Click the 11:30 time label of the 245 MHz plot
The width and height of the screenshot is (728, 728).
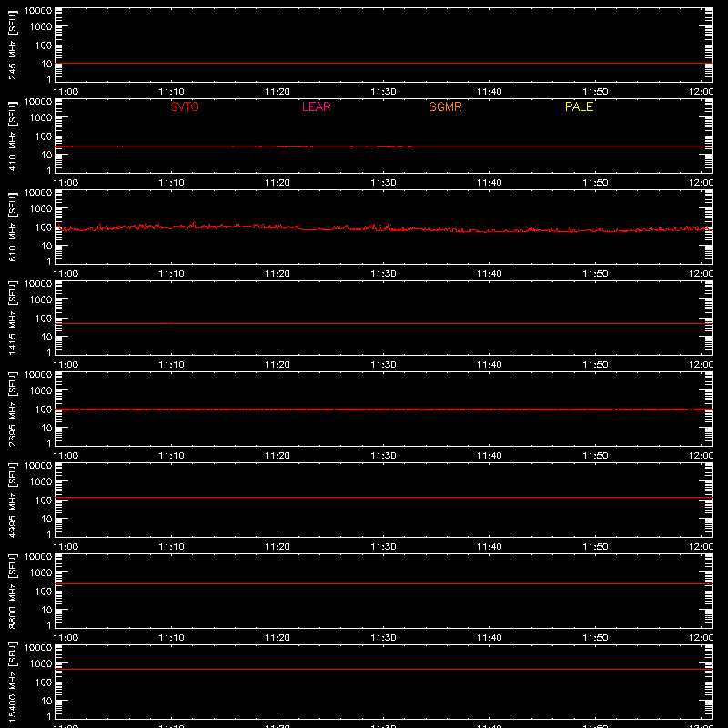tap(383, 92)
